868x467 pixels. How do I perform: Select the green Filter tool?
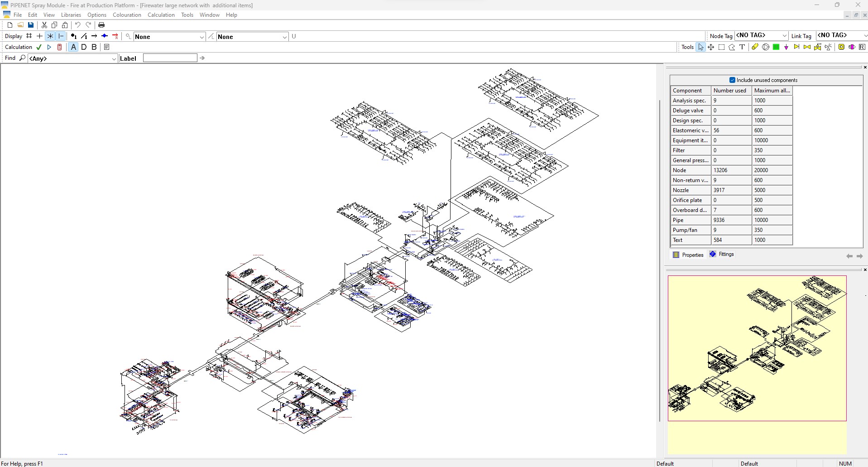[x=776, y=47]
